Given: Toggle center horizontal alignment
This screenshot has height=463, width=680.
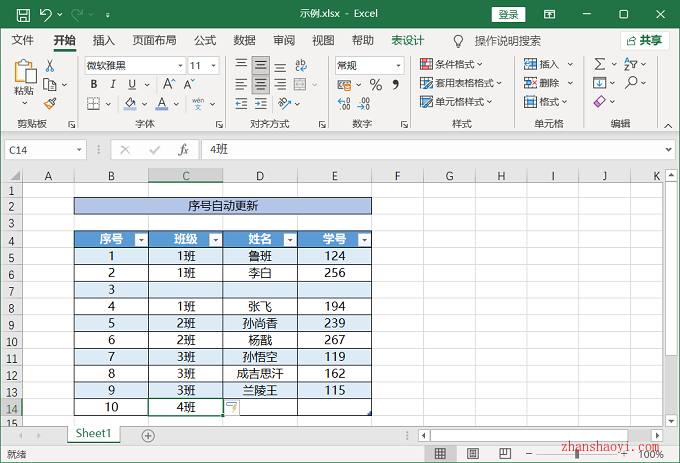Looking at the screenshot, I should tap(260, 84).
